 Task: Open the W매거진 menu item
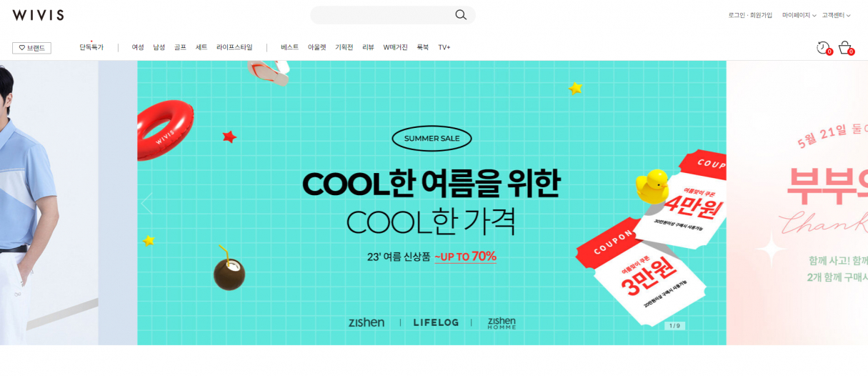coord(395,47)
